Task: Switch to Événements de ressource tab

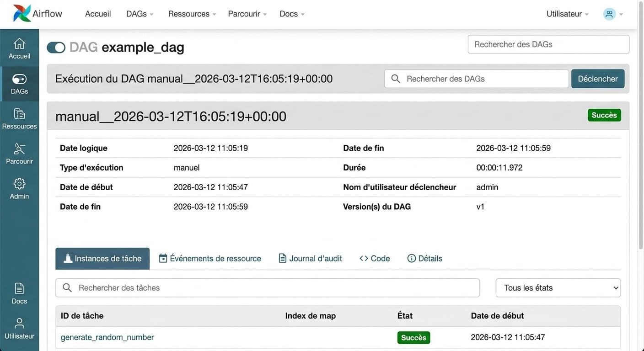Action: (210, 259)
